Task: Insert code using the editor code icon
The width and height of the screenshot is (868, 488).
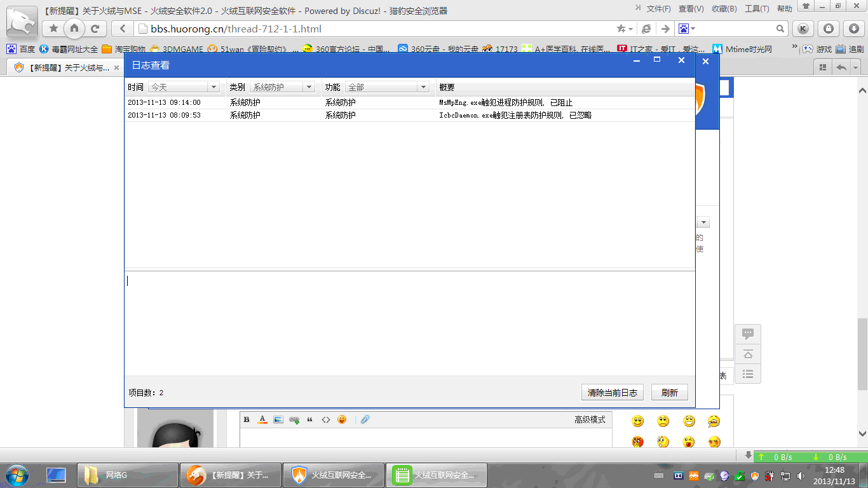Action: click(x=326, y=419)
